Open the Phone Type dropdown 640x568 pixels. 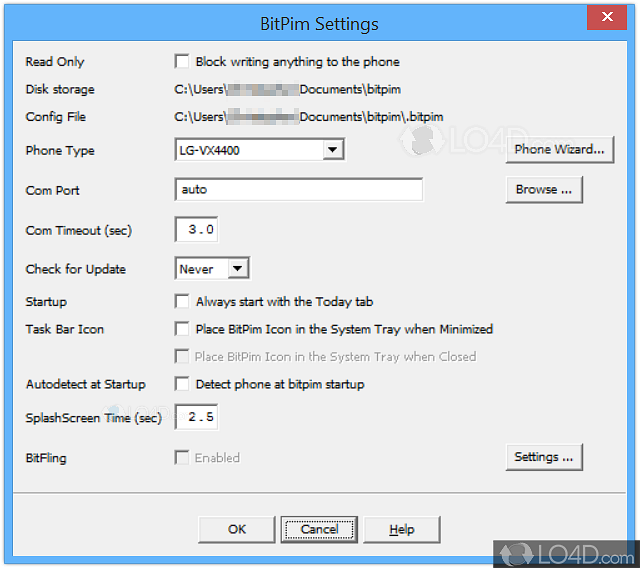(x=333, y=150)
